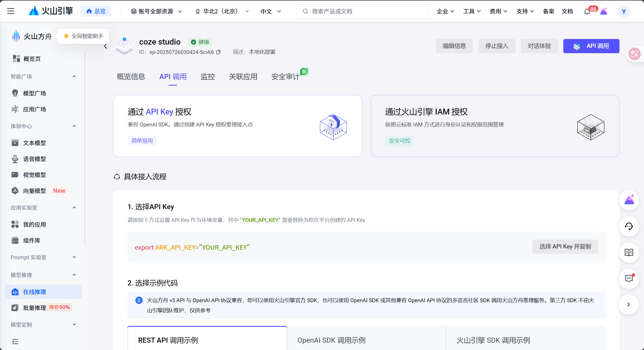Switch to the 监控 tab
The image size is (644, 350).
tap(208, 77)
